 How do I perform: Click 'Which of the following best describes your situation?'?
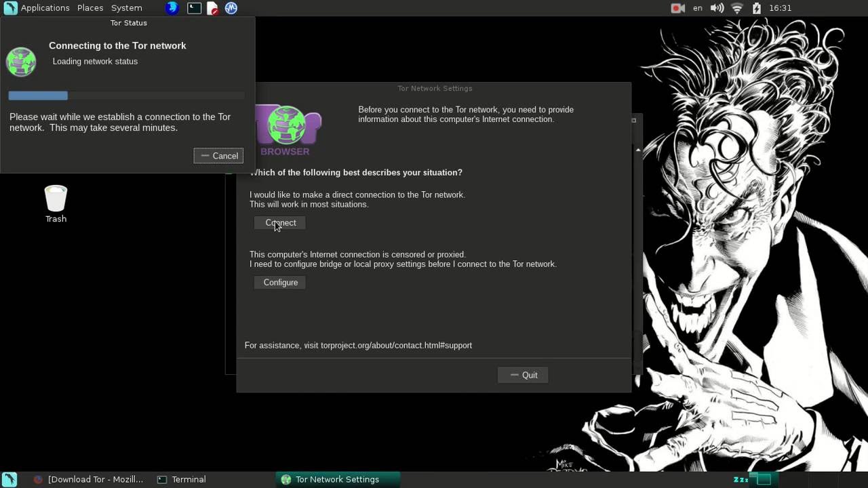(x=356, y=173)
